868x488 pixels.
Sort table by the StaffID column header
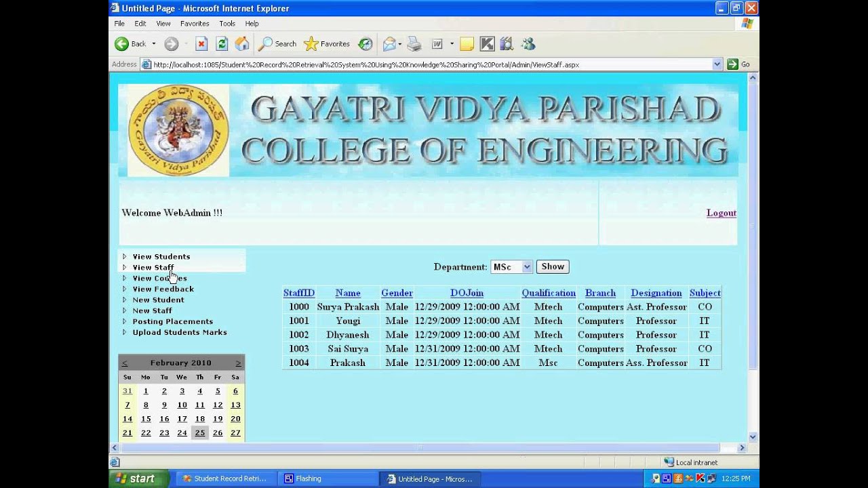click(299, 293)
